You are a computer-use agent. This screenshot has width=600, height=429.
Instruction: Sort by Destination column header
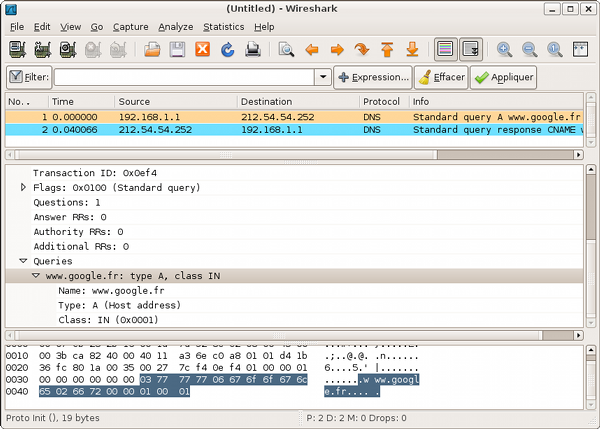click(x=298, y=102)
